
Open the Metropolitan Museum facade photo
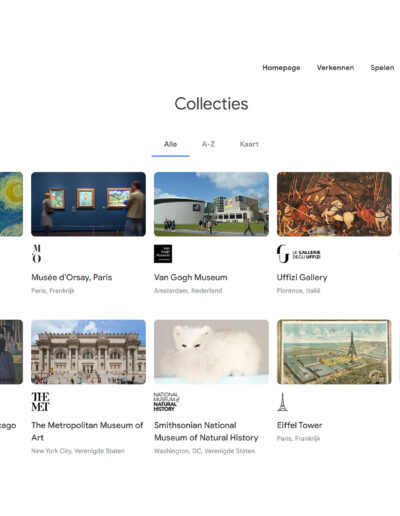(88, 352)
